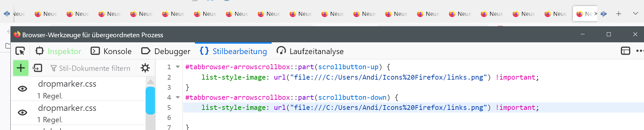644x130 pixels.
Task: Open the Inspektor panel
Action: [x=58, y=51]
